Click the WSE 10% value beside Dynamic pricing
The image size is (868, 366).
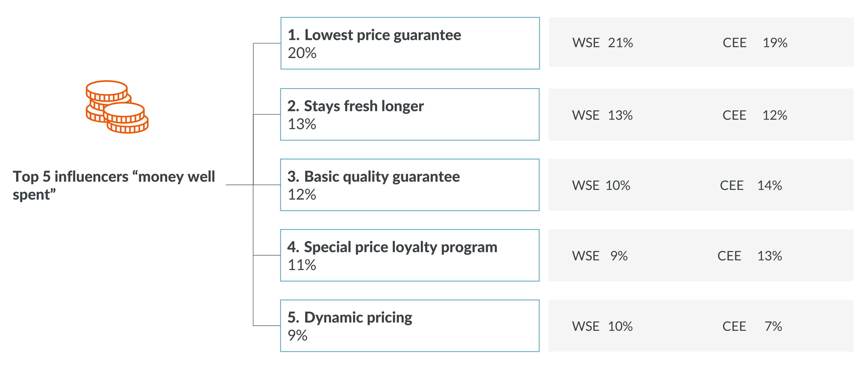pos(602,326)
